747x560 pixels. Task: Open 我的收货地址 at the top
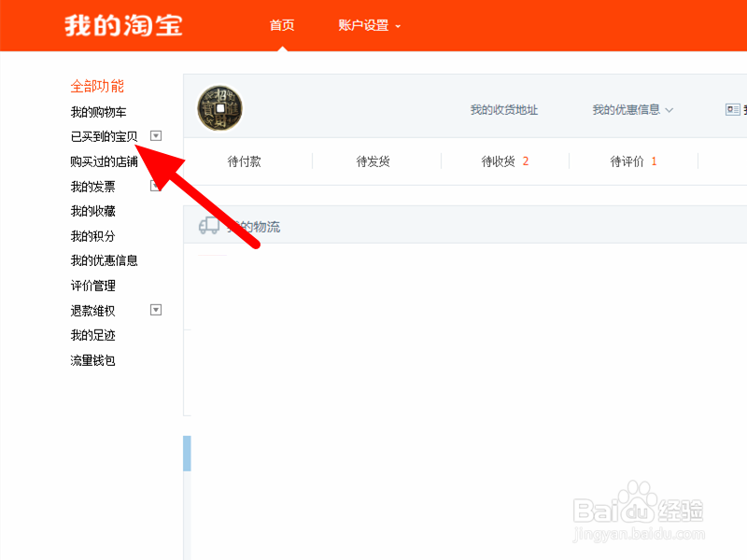504,110
